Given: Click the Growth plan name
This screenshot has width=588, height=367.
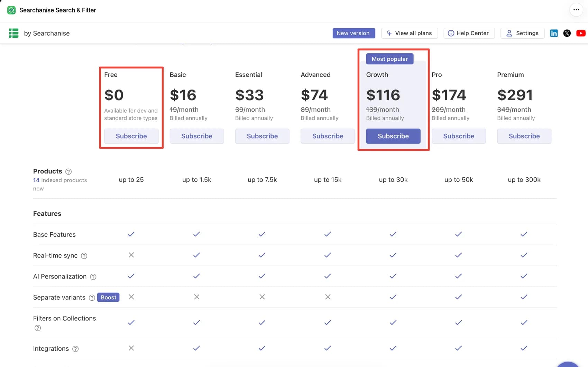Looking at the screenshot, I should click(x=377, y=75).
